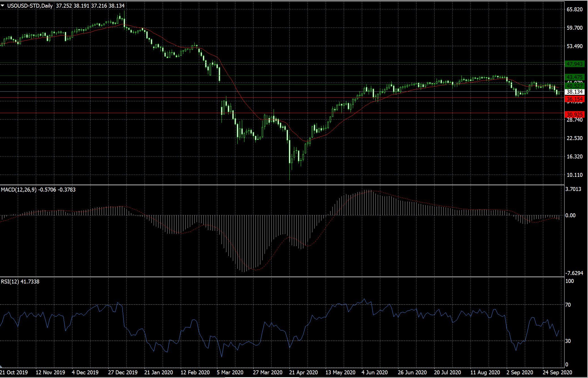Select the red 30.925 support level tag
This screenshot has height=378, width=588.
coord(574,115)
